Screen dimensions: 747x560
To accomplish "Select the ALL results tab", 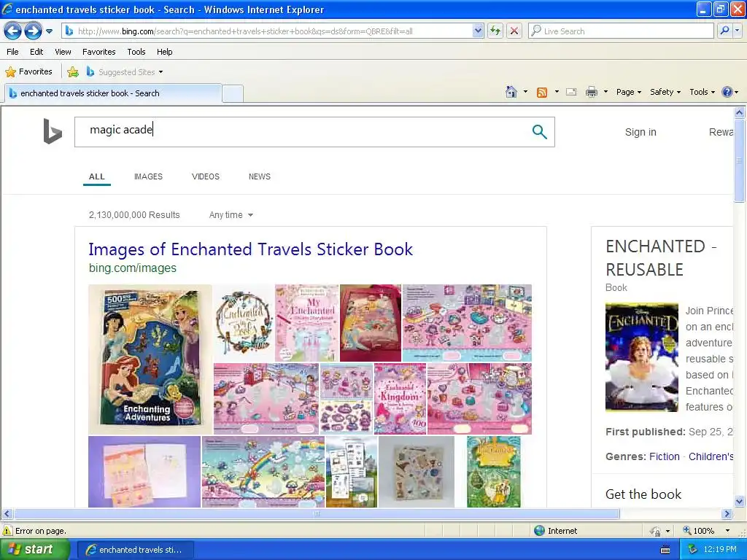I will [97, 176].
